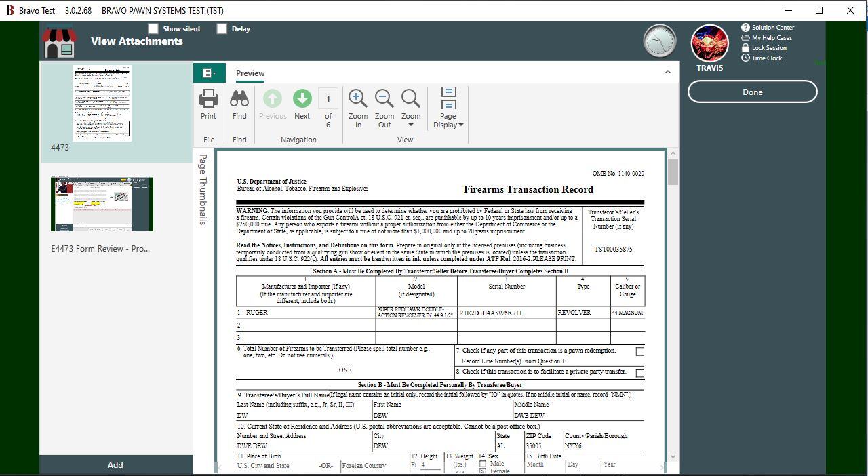Check the private party transfer box
The width and height of the screenshot is (868, 476).
coord(639,373)
